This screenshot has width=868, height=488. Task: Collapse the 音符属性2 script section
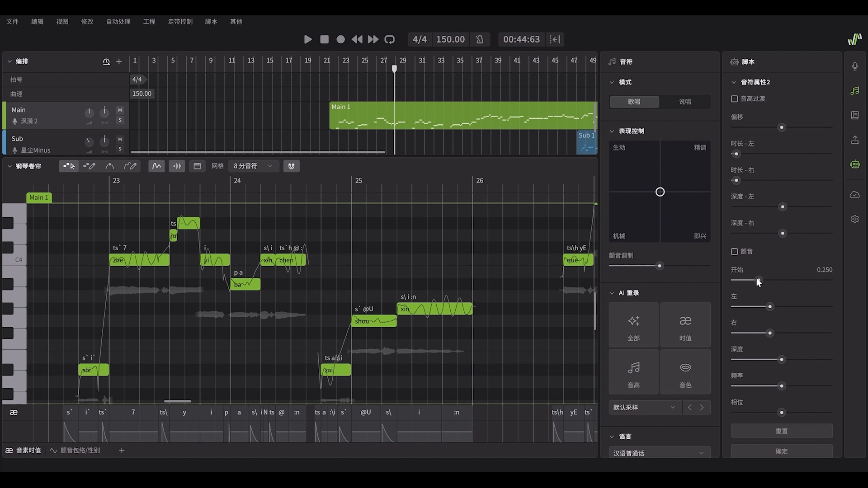734,82
